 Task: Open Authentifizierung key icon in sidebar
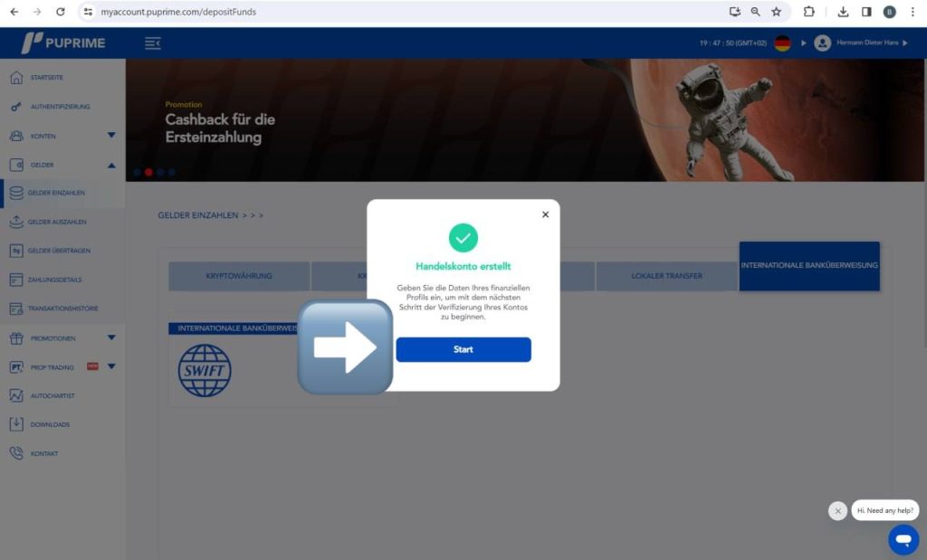pyautogui.click(x=16, y=107)
